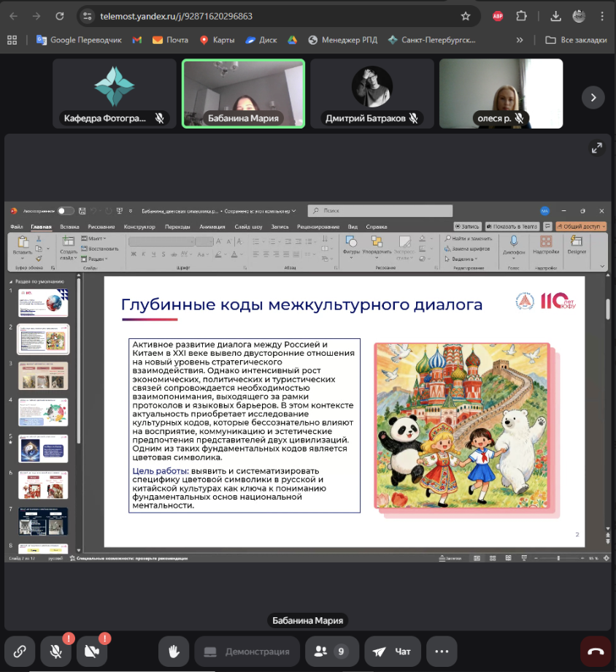The width and height of the screenshot is (616, 672).
Task: Open the Все закладки bookmarks folder
Action: coord(575,40)
